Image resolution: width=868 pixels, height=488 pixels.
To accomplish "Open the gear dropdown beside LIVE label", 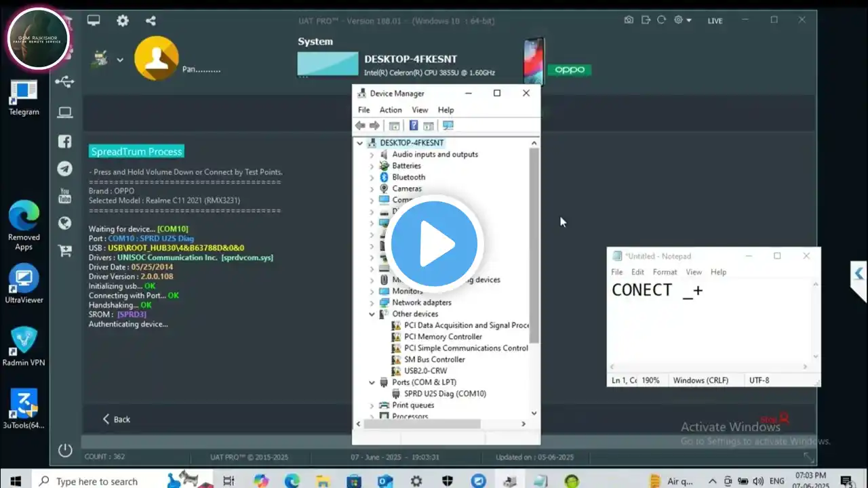I will [682, 20].
